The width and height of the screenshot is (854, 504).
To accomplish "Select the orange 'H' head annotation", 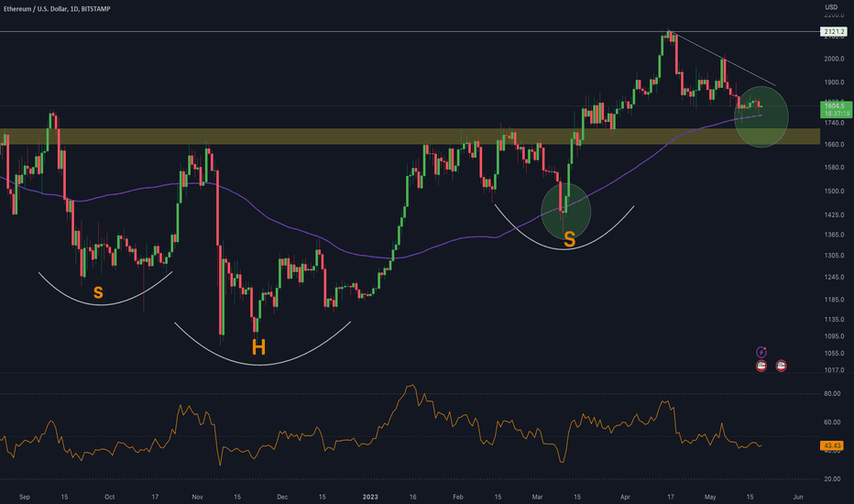I will 258,347.
